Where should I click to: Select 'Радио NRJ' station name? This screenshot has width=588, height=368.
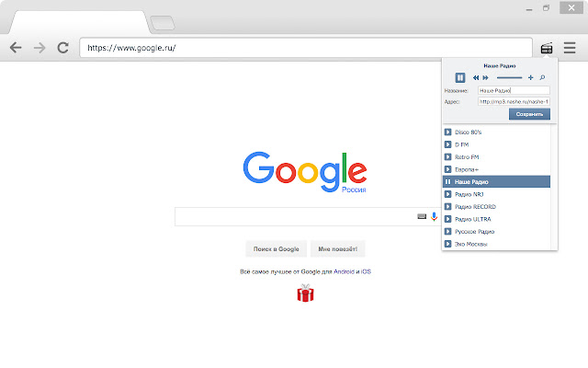[x=469, y=194]
